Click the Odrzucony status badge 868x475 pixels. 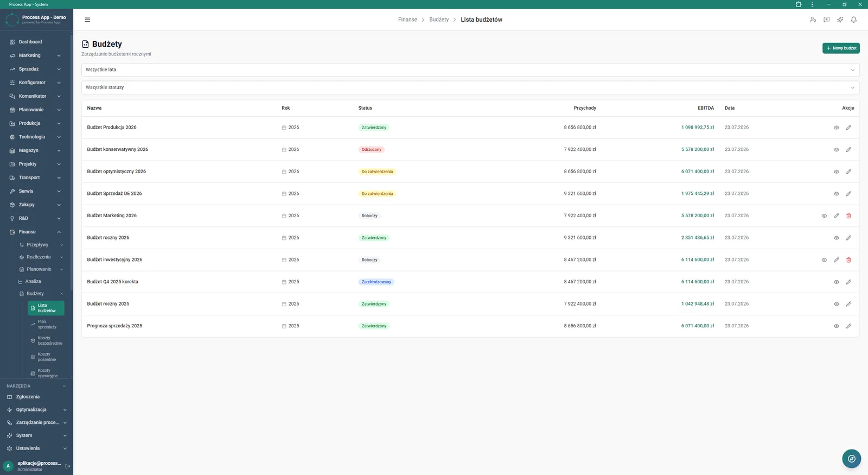click(x=372, y=149)
